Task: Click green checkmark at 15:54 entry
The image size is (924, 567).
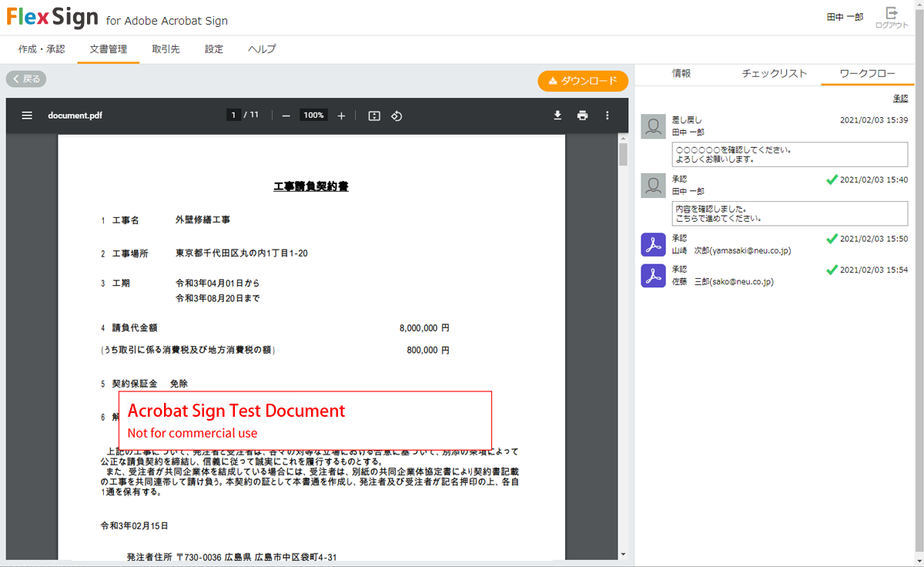Action: (832, 270)
